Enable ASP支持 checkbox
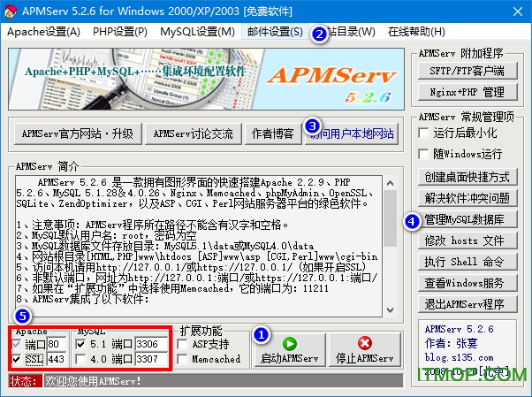Image resolution: width=532 pixels, height=397 pixels. pyautogui.click(x=183, y=344)
